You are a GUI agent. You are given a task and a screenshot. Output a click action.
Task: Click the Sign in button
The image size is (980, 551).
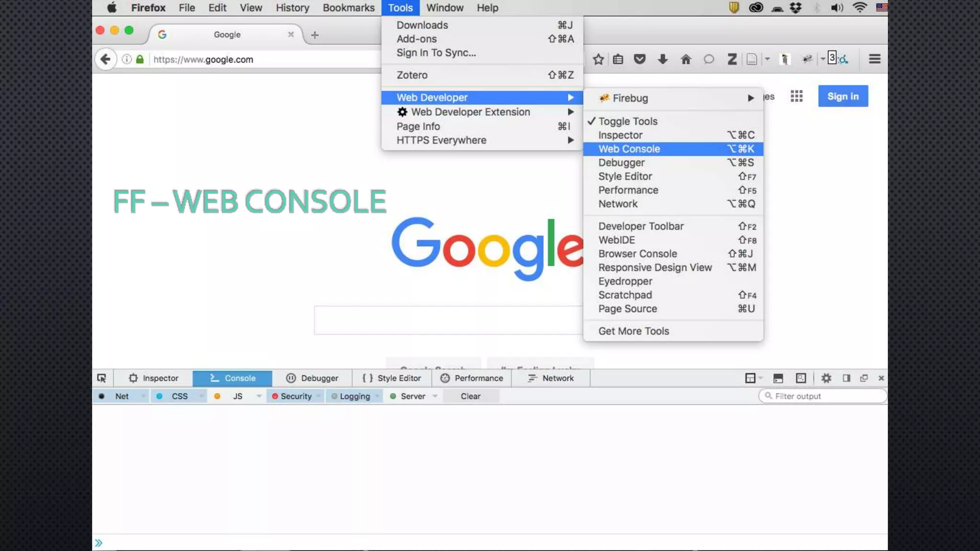point(843,96)
